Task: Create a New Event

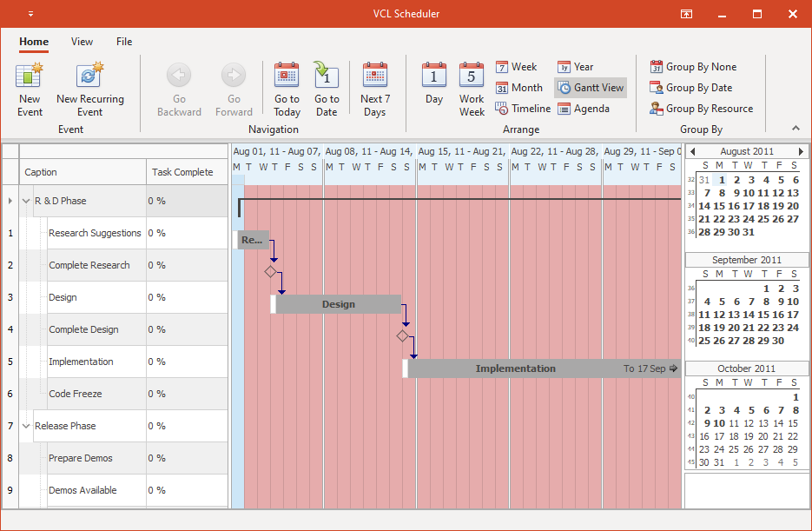Action: pyautogui.click(x=29, y=87)
